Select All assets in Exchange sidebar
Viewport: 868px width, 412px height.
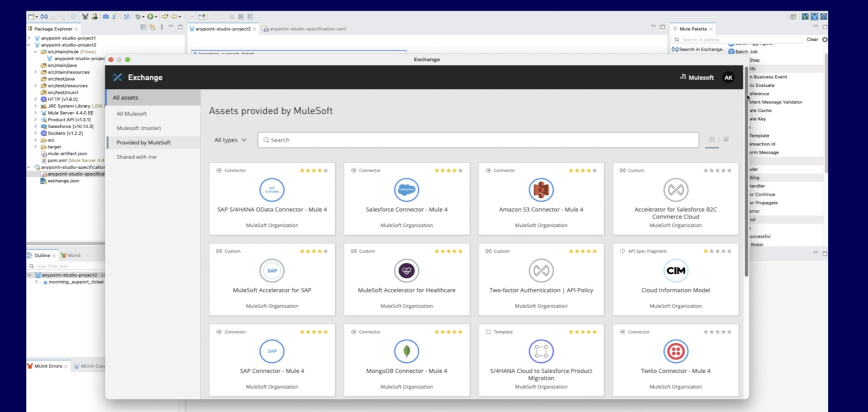153,98
